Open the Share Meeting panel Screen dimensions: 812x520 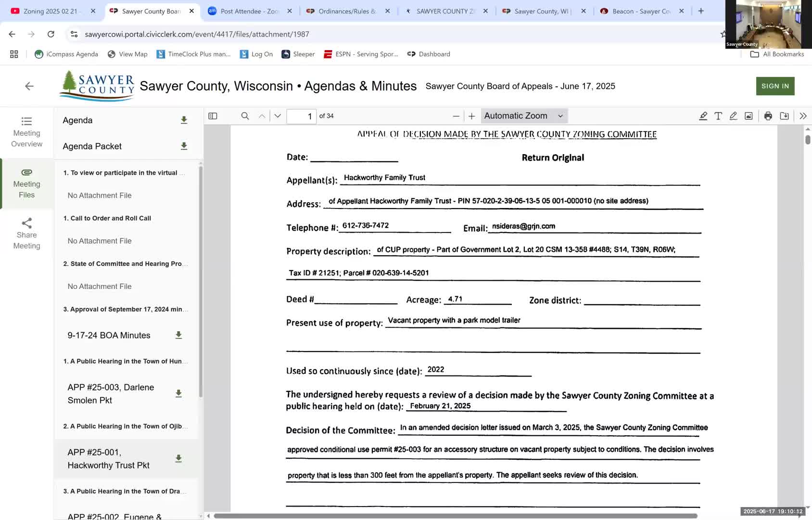coord(27,234)
